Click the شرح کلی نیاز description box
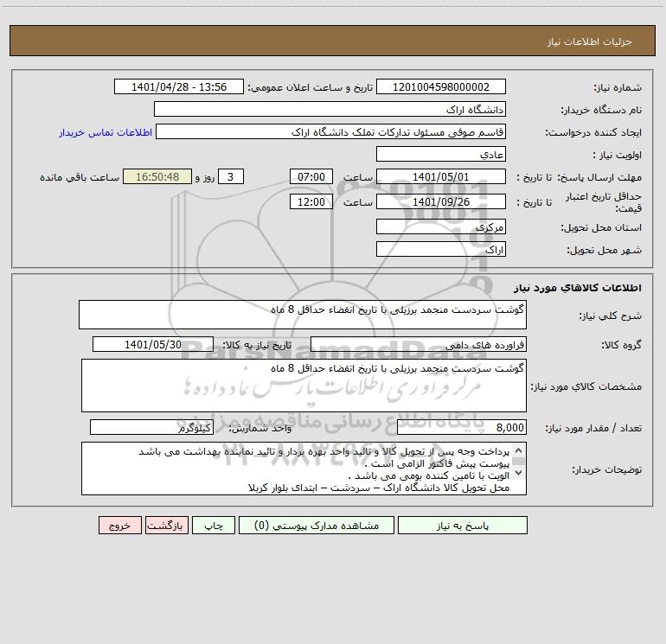 pyautogui.click(x=303, y=315)
